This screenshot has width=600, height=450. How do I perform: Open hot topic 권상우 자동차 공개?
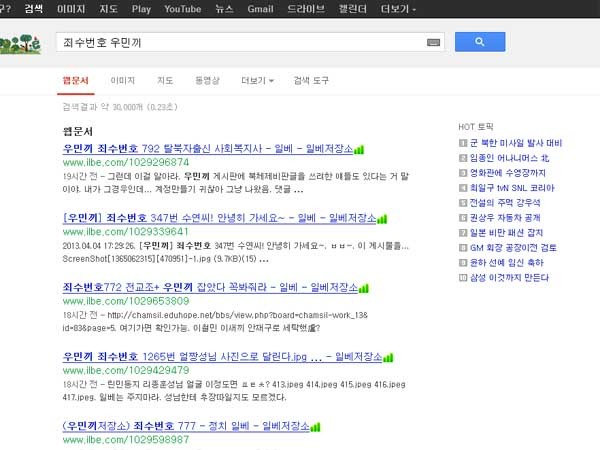coord(505,217)
